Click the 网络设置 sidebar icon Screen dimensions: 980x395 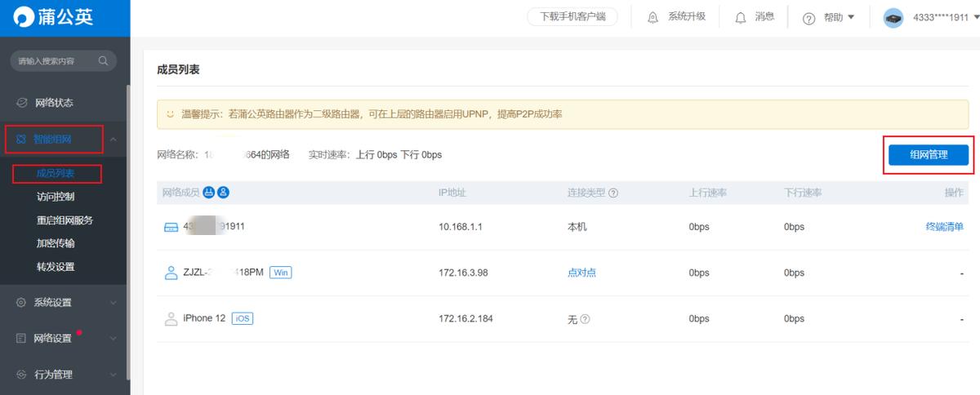click(x=22, y=339)
